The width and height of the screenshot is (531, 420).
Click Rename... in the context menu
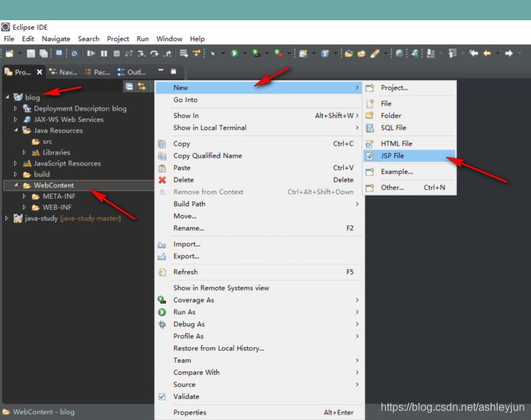259,229
